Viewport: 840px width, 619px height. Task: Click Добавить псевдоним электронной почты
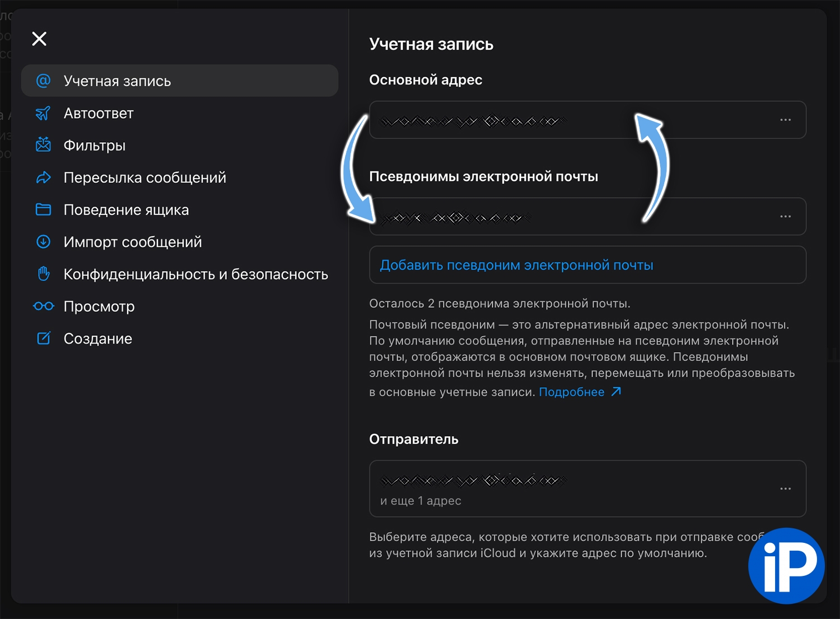coord(516,265)
